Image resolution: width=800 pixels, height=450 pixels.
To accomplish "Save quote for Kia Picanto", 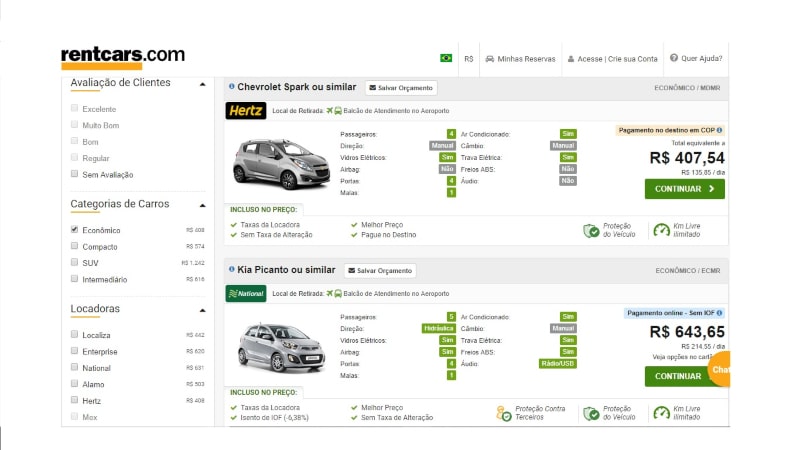I will coord(380,270).
